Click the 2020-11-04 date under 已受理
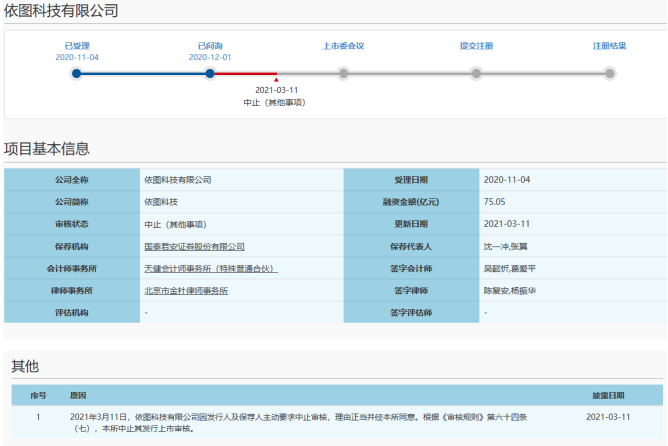 pyautogui.click(x=77, y=57)
